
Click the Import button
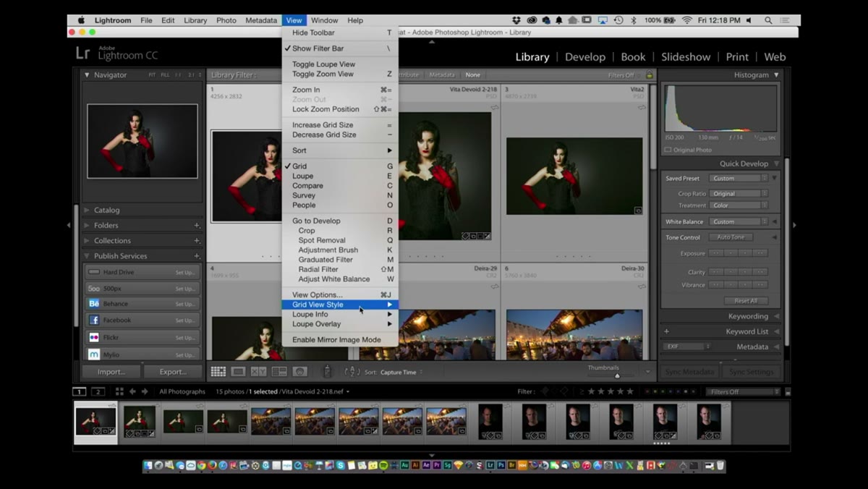pos(111,372)
